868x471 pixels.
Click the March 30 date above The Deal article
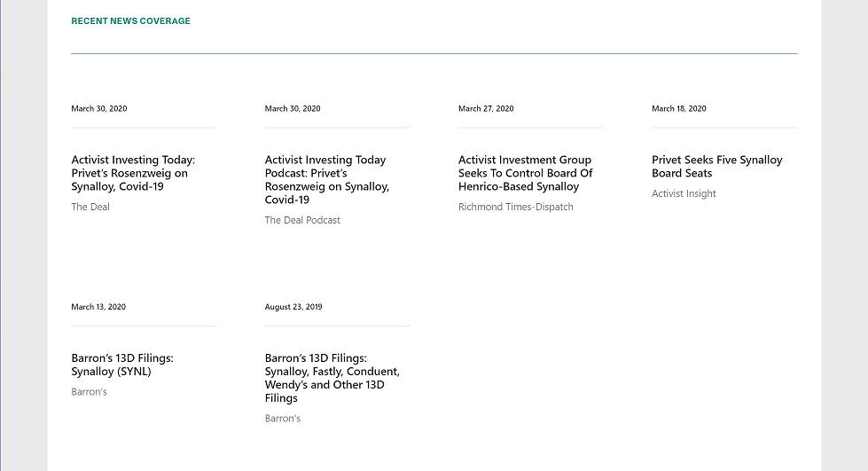click(98, 109)
